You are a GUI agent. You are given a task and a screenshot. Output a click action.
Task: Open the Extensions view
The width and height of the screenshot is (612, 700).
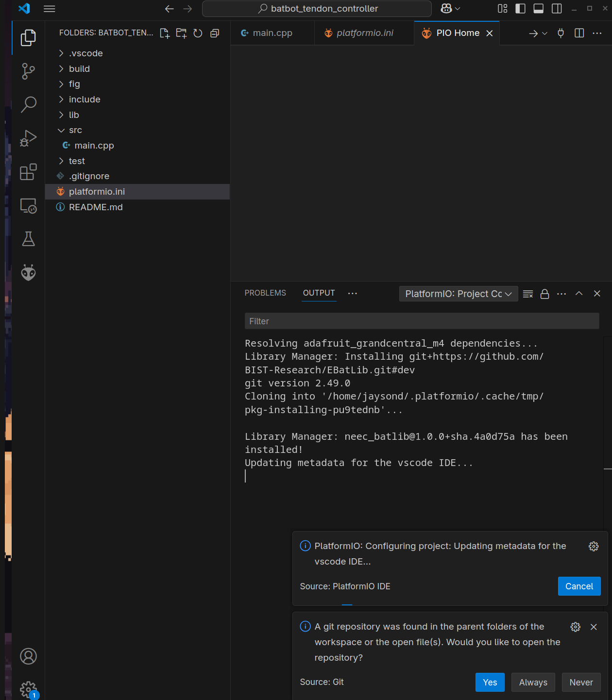coord(28,172)
